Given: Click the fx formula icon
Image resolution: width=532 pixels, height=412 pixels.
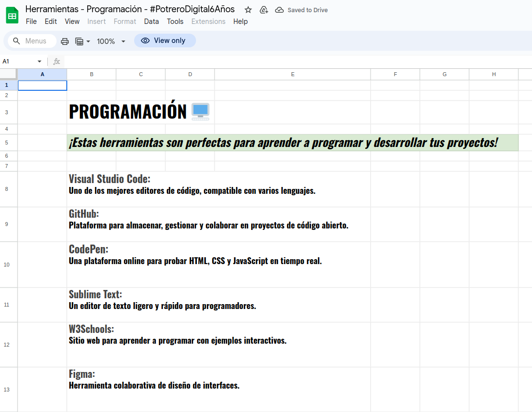Looking at the screenshot, I should click(x=57, y=62).
